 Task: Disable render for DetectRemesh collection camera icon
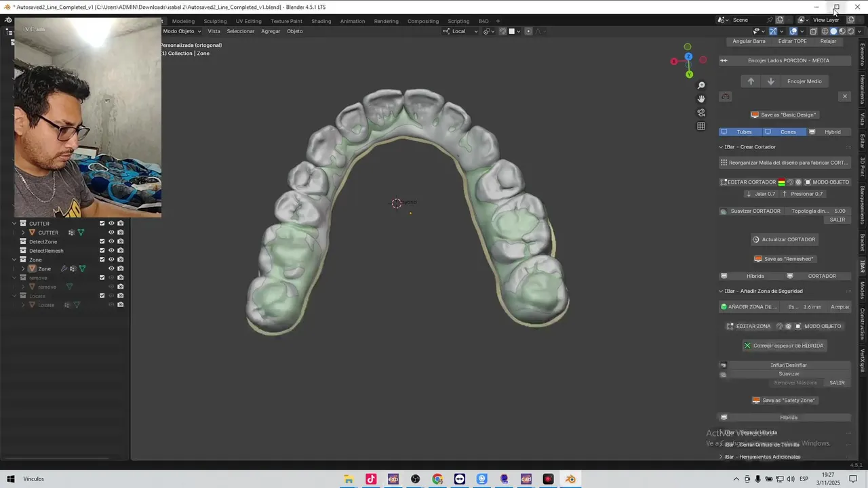[x=120, y=251]
